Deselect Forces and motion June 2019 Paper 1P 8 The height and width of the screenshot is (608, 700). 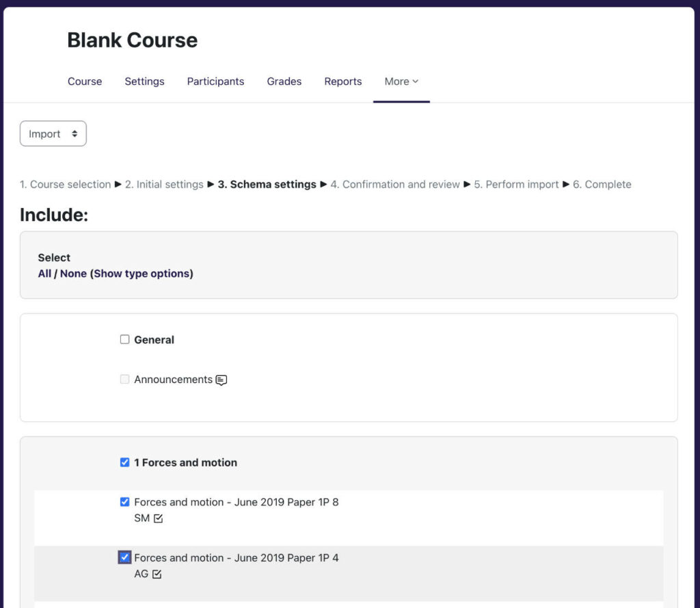point(124,501)
